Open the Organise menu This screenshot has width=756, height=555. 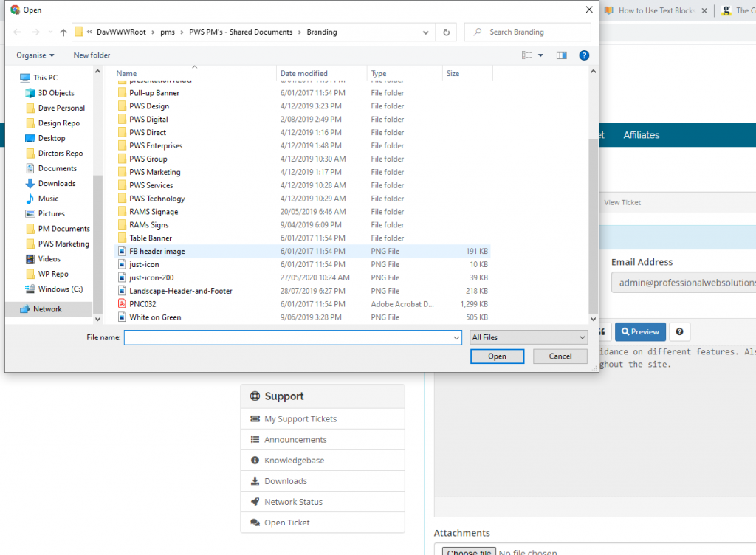[x=35, y=55]
